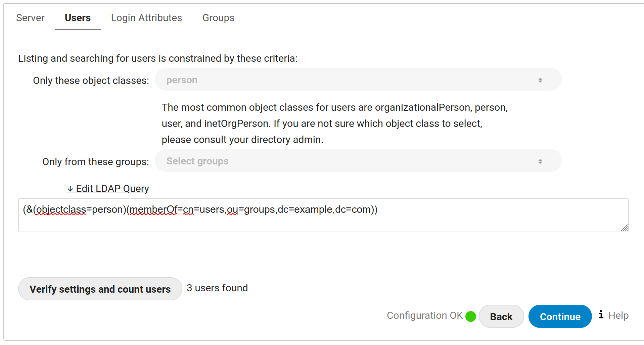Click the stepper arrows on the groups selector
Screen dimensions: 644x345
click(540, 161)
